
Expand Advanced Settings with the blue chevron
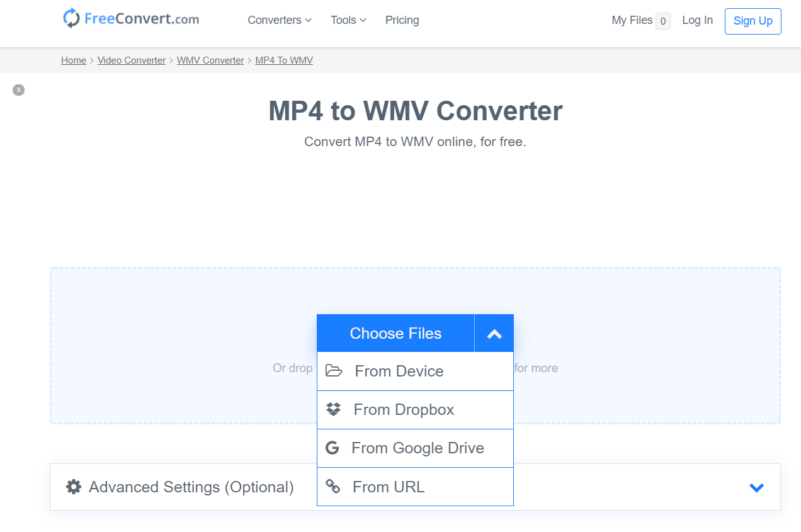pyautogui.click(x=757, y=487)
